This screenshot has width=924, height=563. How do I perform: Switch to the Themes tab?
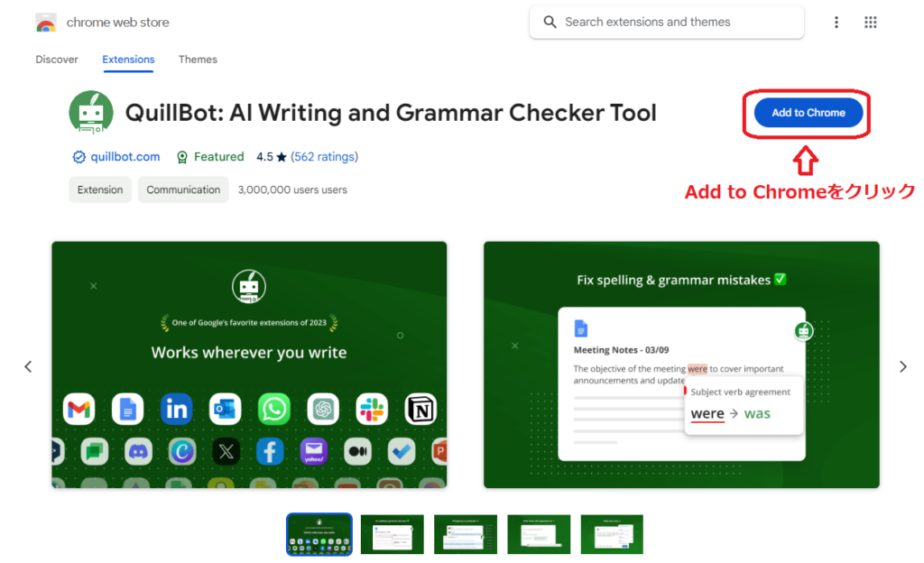[x=198, y=60]
